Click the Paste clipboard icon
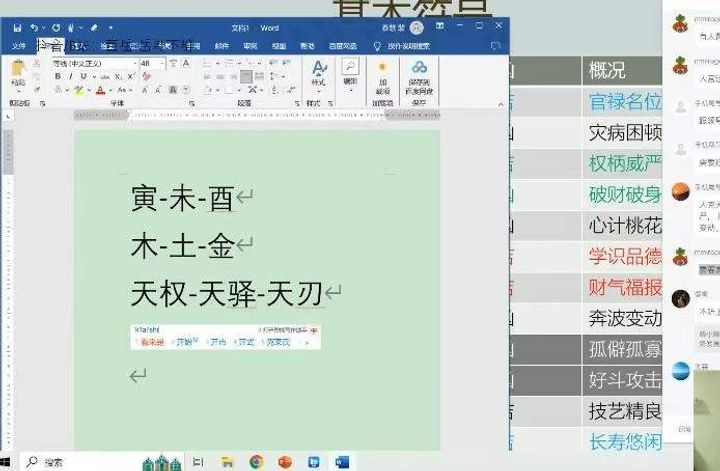Image resolution: width=720 pixels, height=471 pixels. (x=18, y=72)
